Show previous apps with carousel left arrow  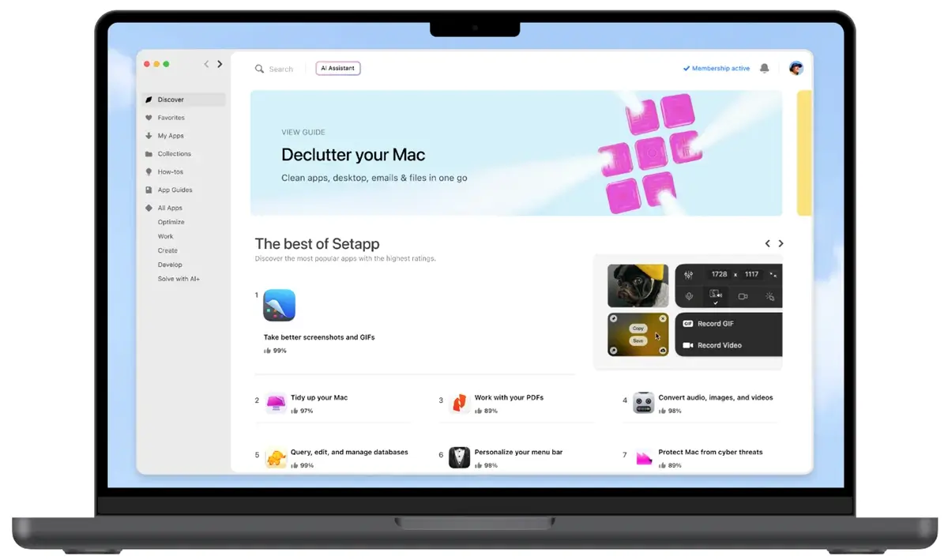pos(767,243)
